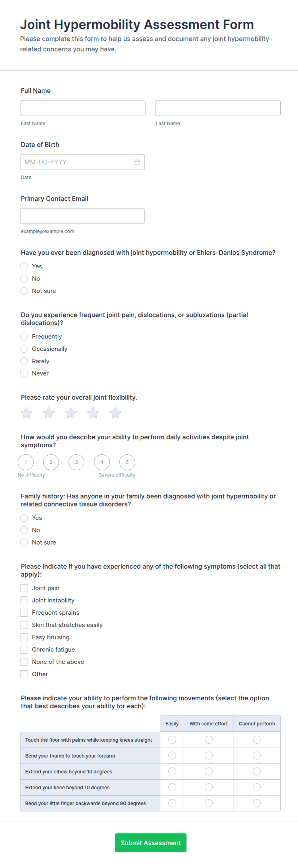Select the third star for joint flexibility
The height and width of the screenshot is (868, 298).
click(71, 413)
